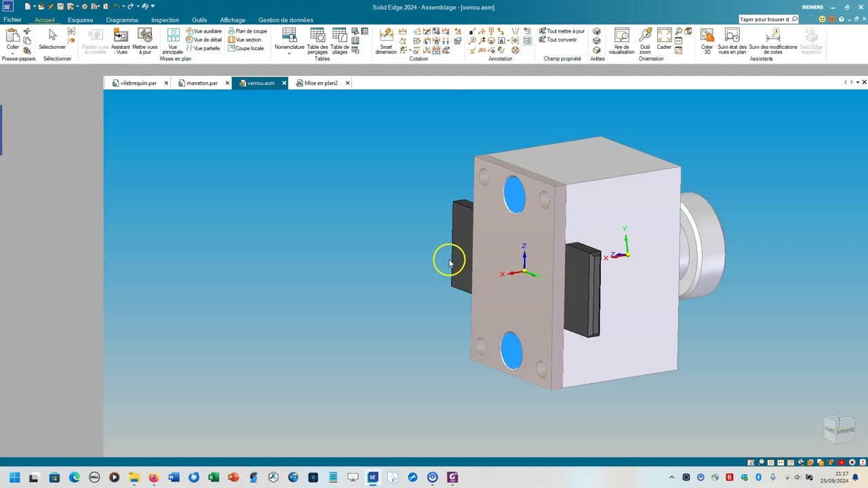Screen dimensions: 868x488
Task: Click the search magnifier icon
Action: tap(795, 19)
